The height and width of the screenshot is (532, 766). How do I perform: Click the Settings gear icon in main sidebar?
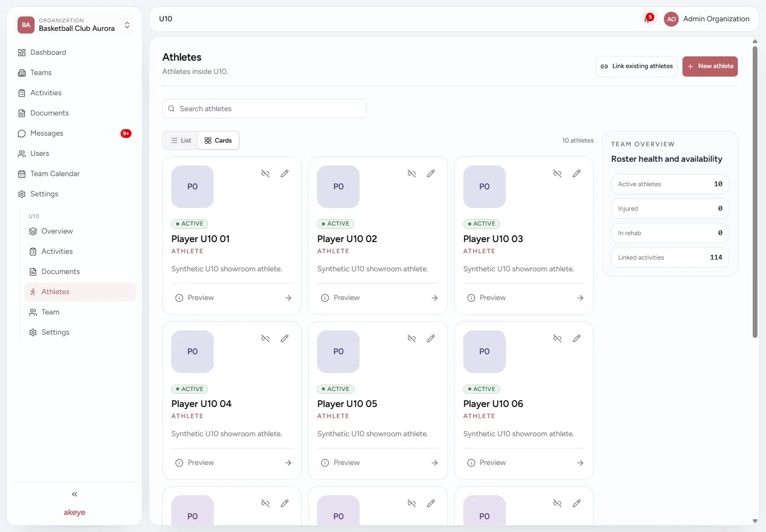click(x=22, y=194)
